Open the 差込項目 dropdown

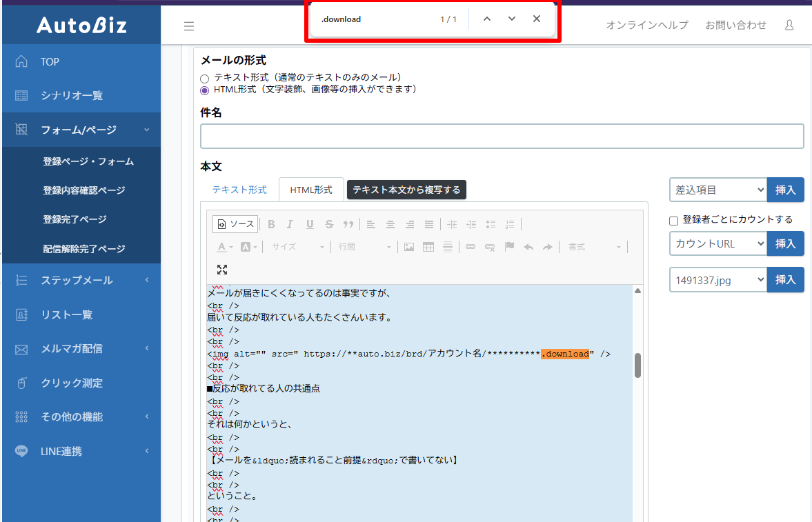click(717, 190)
